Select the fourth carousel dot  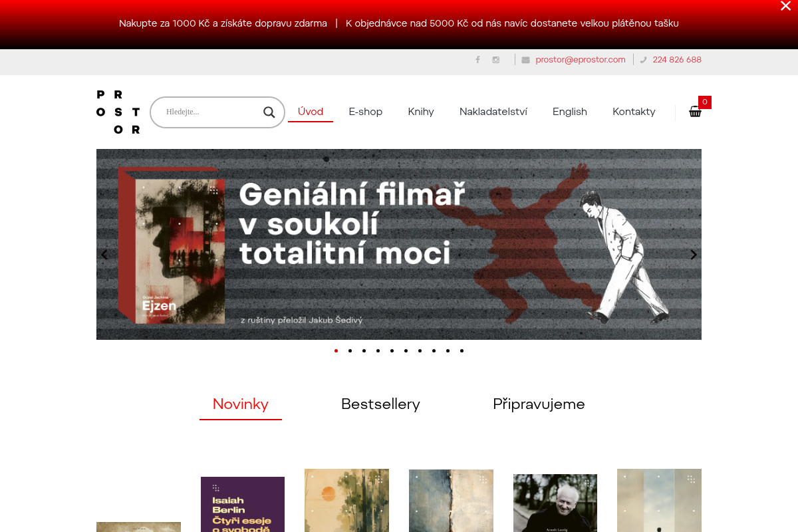tap(378, 350)
